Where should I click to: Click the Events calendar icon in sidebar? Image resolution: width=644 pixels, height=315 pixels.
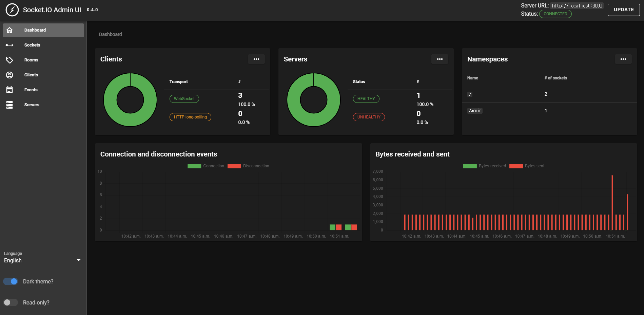tap(9, 90)
